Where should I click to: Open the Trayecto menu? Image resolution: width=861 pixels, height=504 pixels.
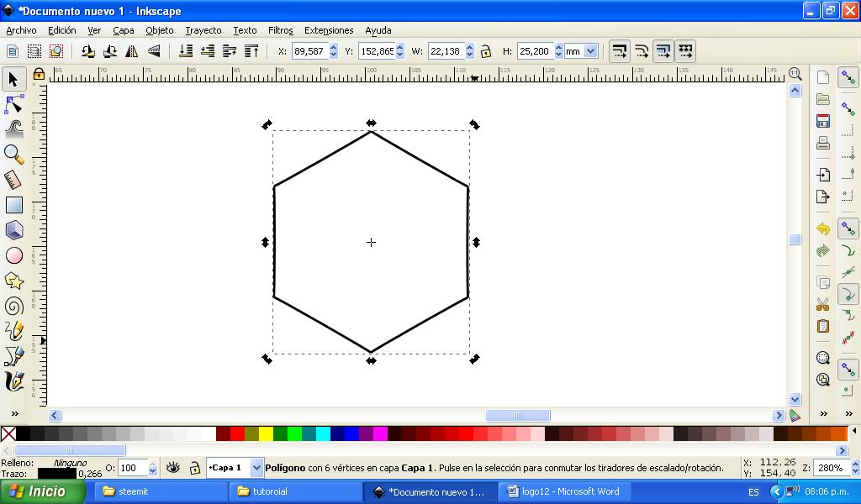click(203, 31)
